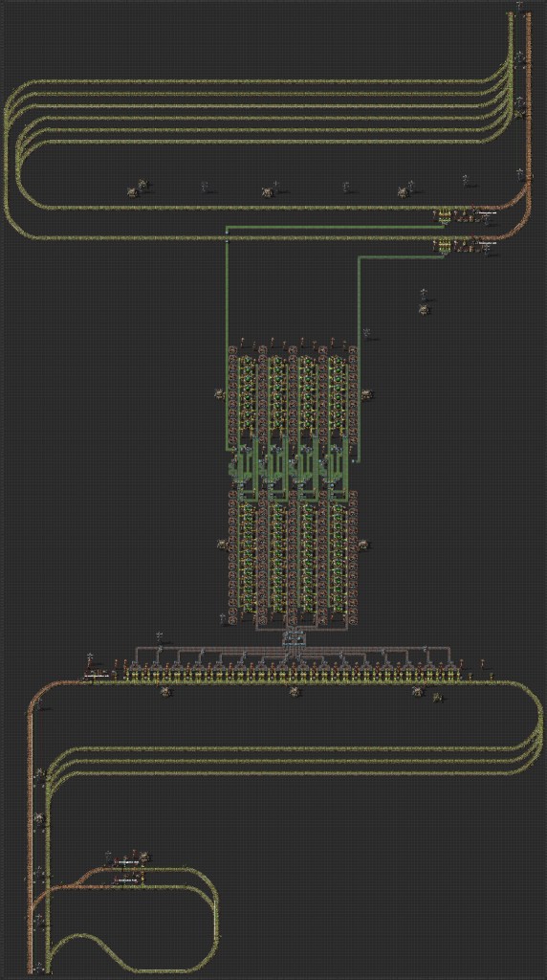Click the rightmost radar inside the top rail loop
The width and height of the screenshot is (547, 980).
click(403, 191)
